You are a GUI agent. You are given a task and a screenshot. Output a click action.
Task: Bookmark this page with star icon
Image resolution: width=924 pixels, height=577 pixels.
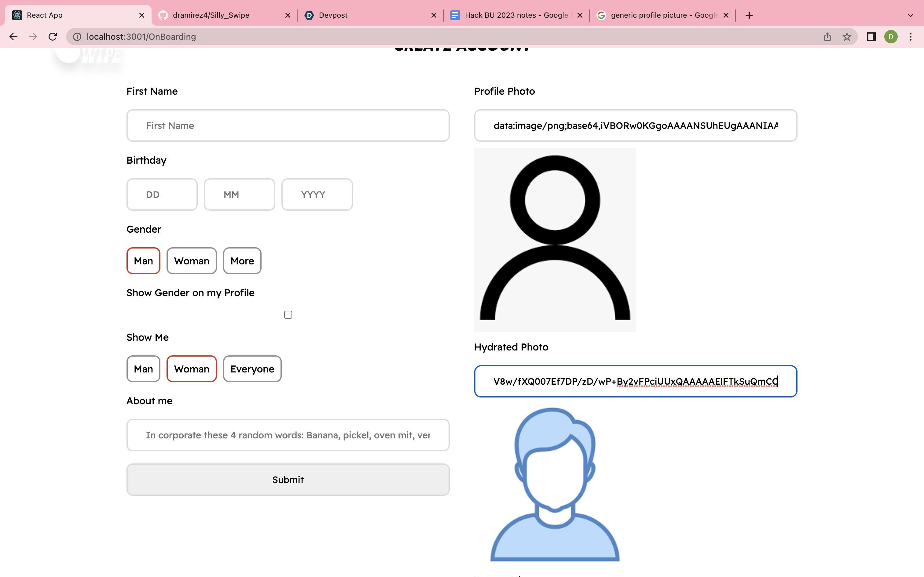pyautogui.click(x=847, y=37)
